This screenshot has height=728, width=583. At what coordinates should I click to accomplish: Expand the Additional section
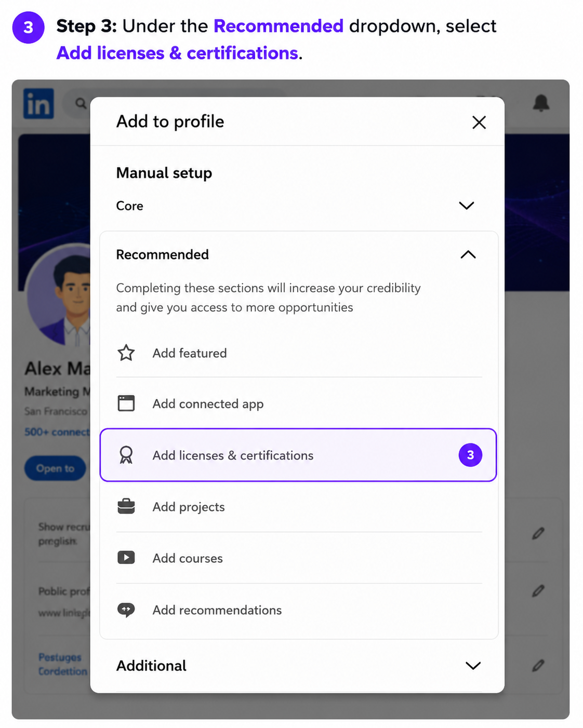pyautogui.click(x=473, y=666)
